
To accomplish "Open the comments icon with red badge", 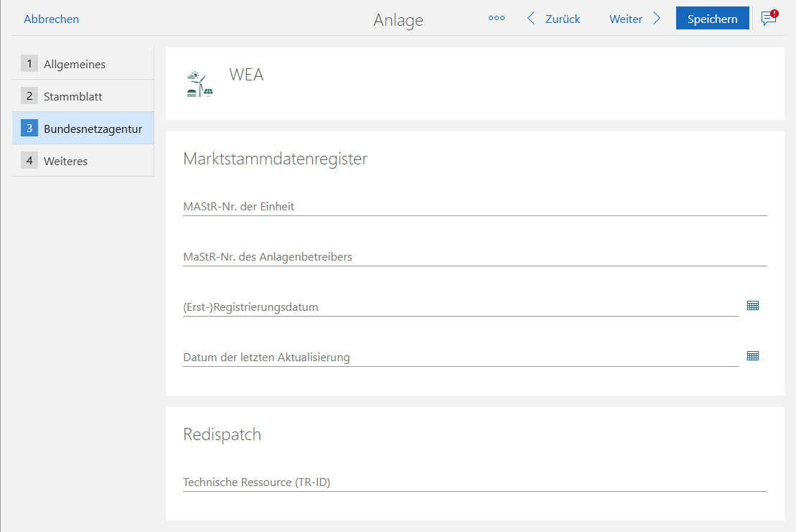I will [767, 18].
